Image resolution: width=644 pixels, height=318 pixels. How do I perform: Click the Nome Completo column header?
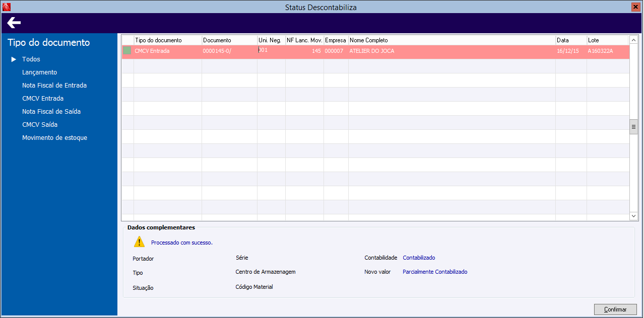452,40
